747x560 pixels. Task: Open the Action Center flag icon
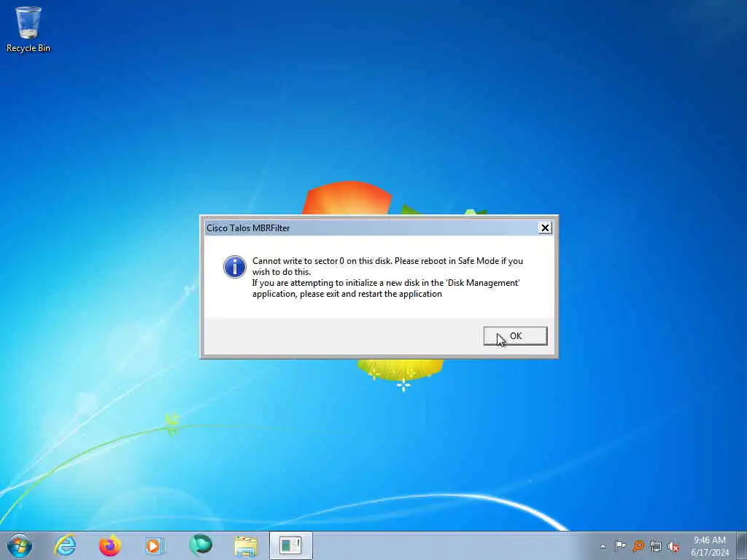pos(620,545)
